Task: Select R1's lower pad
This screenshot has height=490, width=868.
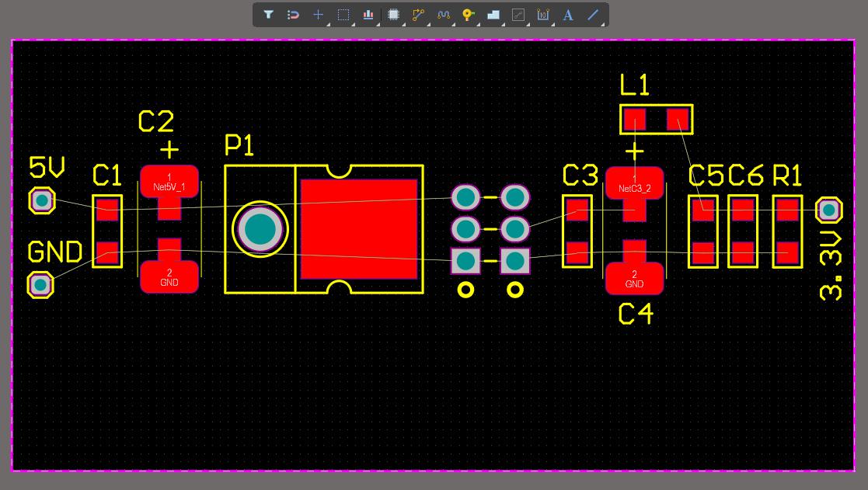Action: 787,252
